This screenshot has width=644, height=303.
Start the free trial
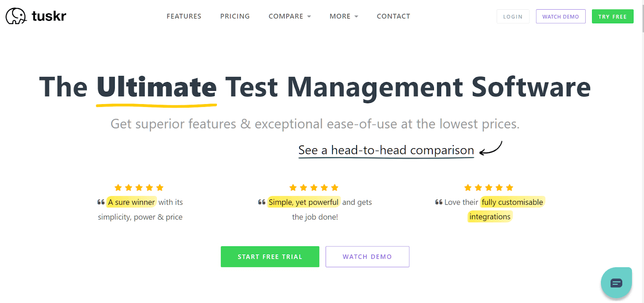[x=270, y=257]
